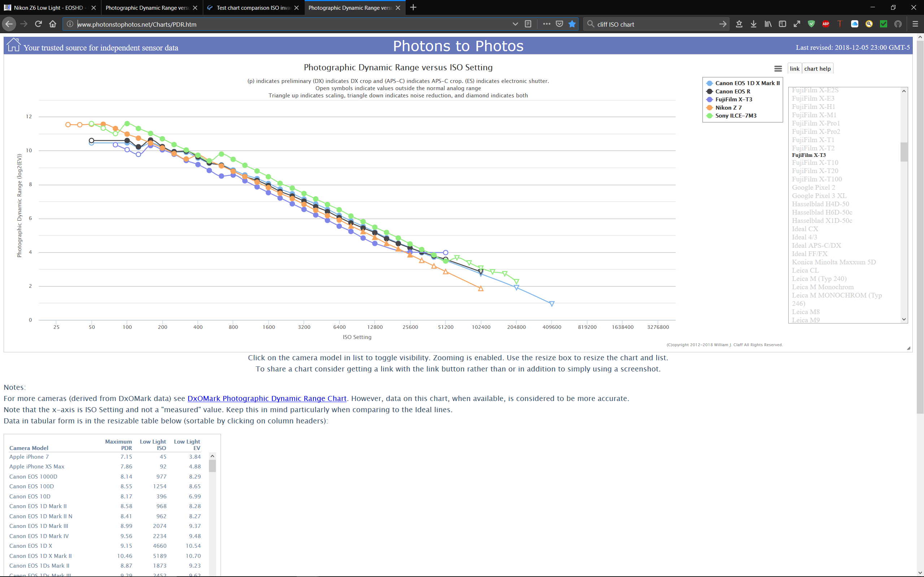Click the camera list scrollbar thumb
Image resolution: width=924 pixels, height=577 pixels.
903,152
